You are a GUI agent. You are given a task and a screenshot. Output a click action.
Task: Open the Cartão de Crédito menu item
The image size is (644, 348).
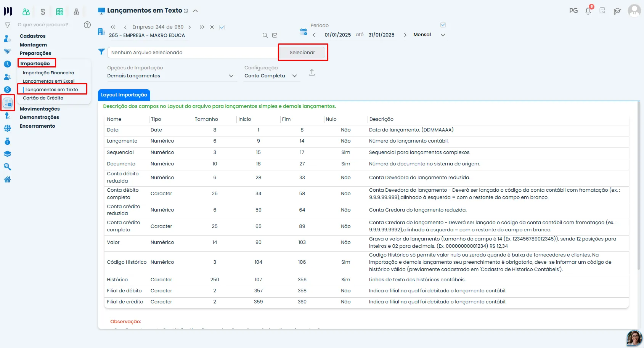pyautogui.click(x=43, y=98)
